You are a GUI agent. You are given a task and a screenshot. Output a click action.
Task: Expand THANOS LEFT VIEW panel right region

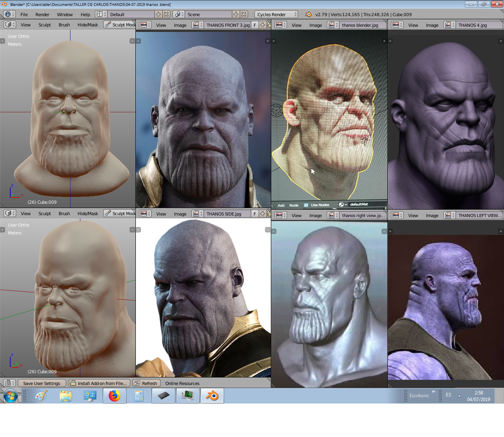pyautogui.click(x=501, y=231)
